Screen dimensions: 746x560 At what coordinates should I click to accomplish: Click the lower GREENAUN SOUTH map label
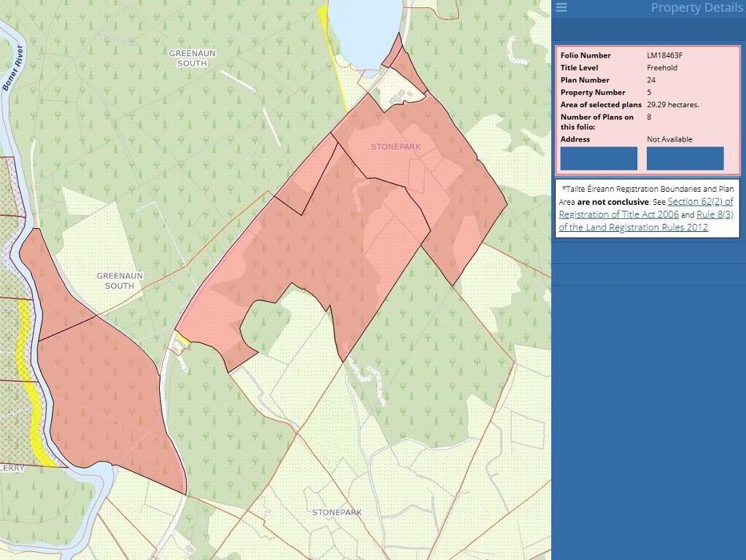(120, 281)
